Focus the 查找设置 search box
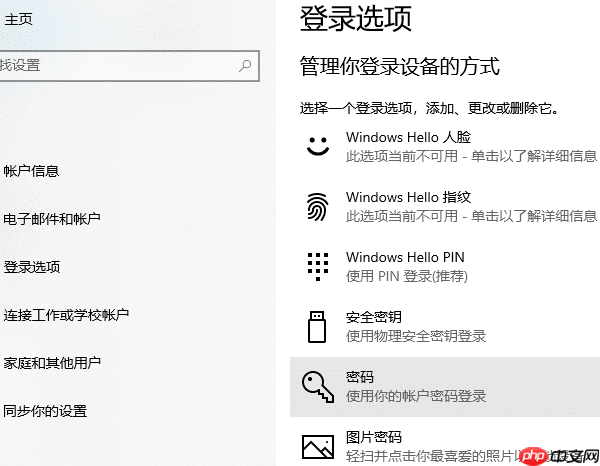This screenshot has width=600, height=466. pos(129,66)
